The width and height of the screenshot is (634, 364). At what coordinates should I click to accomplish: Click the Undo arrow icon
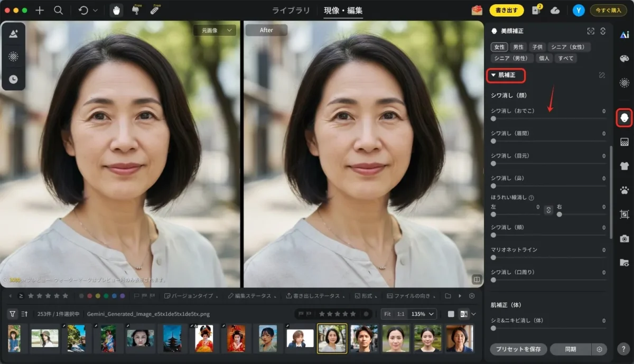pos(82,10)
